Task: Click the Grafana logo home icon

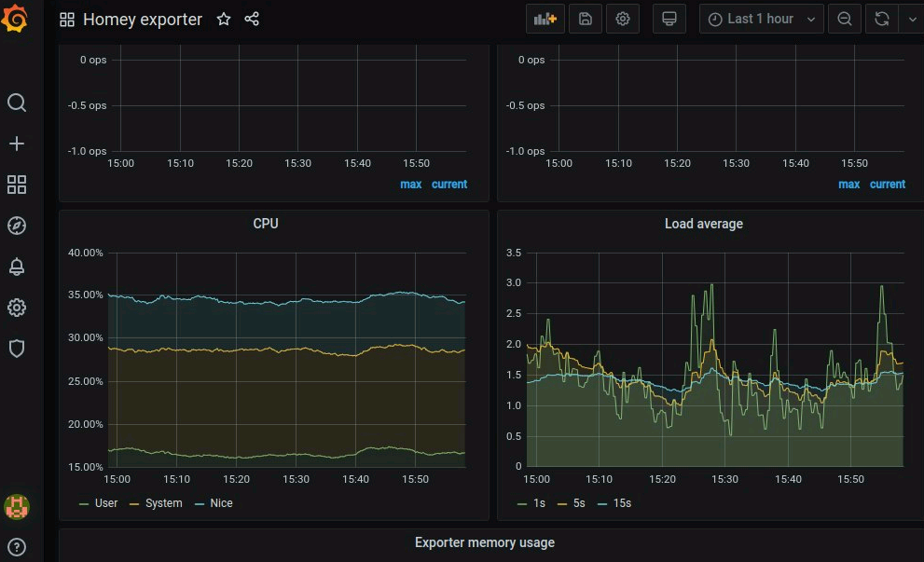Action: (x=16, y=19)
